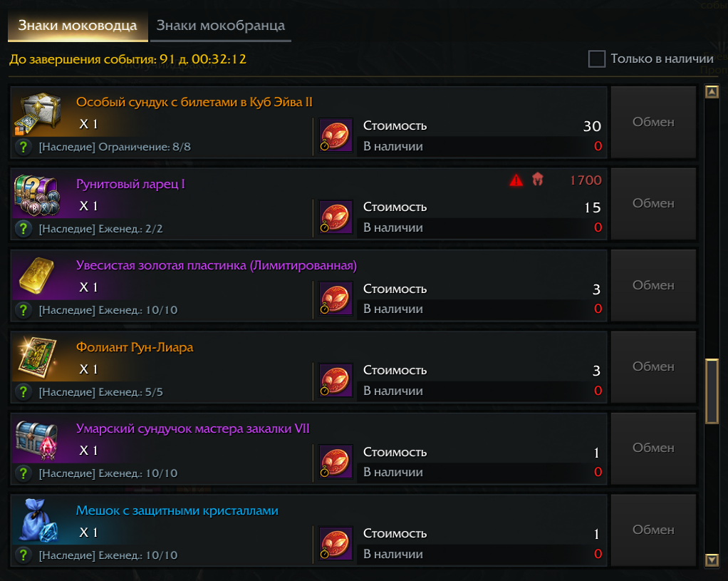Click the scrollbar up arrow
The height and width of the screenshot is (581, 728).
coord(710,92)
